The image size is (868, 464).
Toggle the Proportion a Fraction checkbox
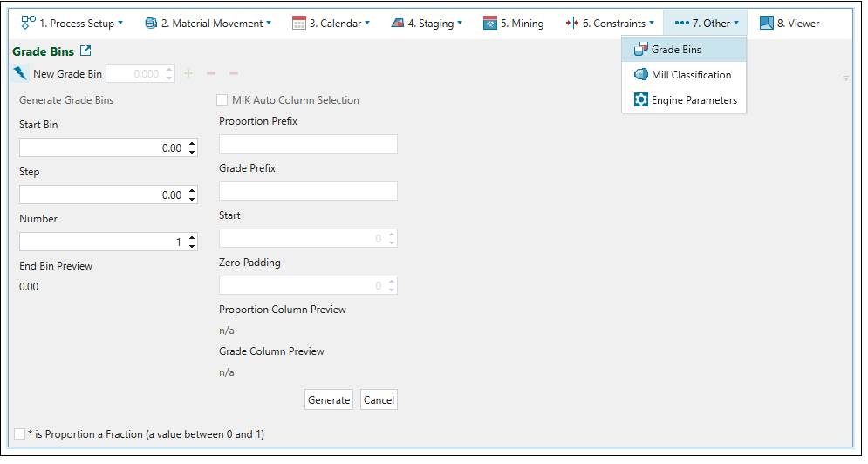pyautogui.click(x=20, y=433)
